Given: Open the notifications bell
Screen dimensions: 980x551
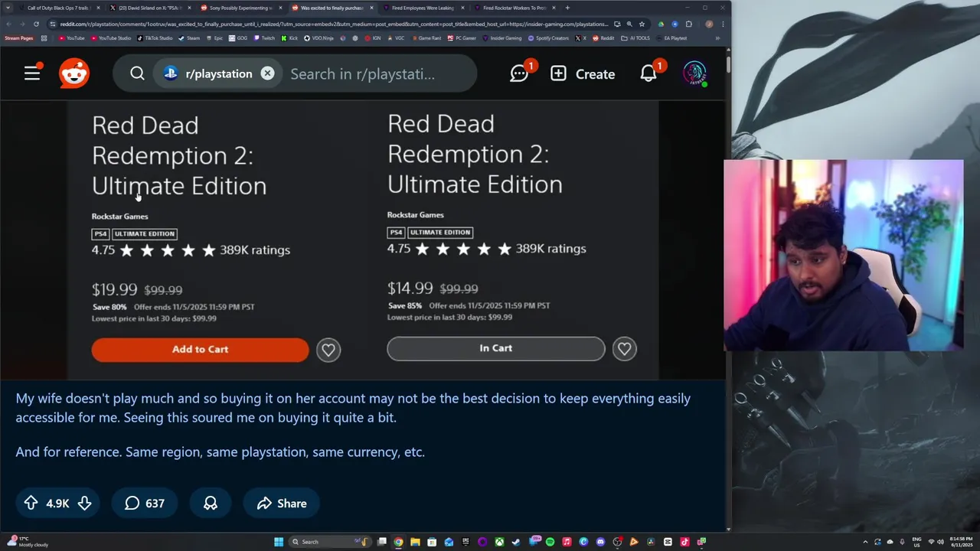Looking at the screenshot, I should coord(648,73).
